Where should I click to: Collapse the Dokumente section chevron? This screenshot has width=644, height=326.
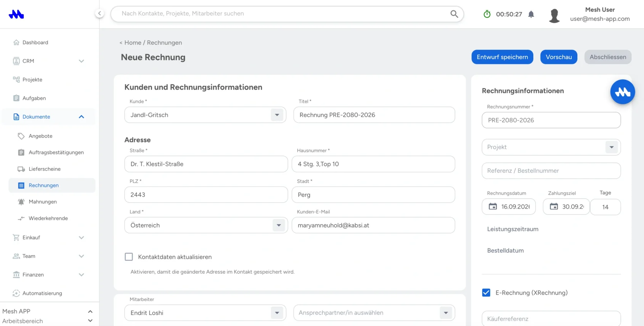coord(81,117)
